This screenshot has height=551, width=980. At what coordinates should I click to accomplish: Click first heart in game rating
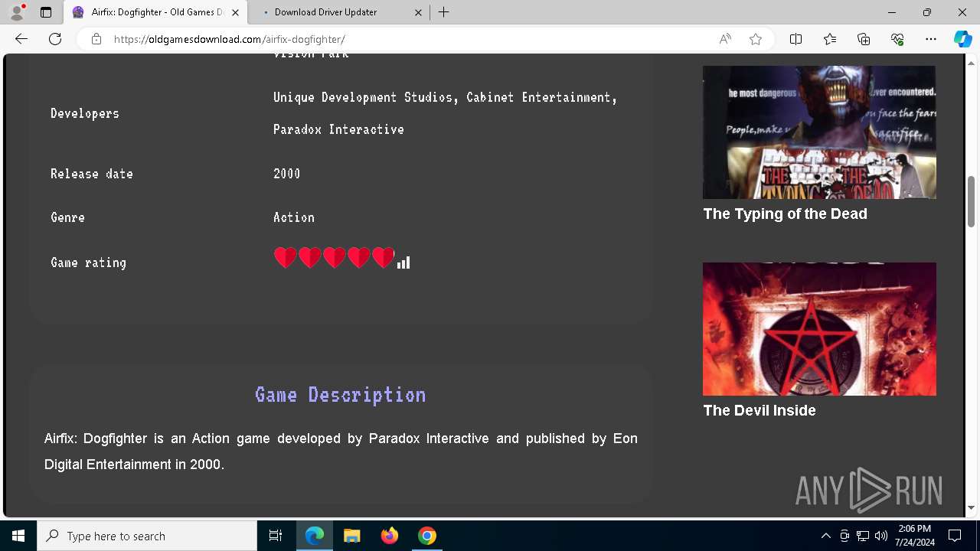coord(286,258)
